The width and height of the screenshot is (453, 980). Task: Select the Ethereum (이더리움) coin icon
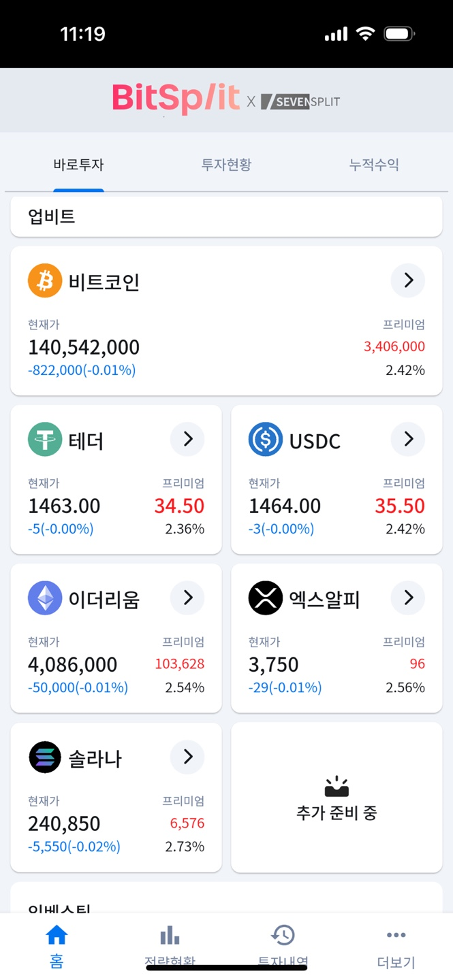45,598
